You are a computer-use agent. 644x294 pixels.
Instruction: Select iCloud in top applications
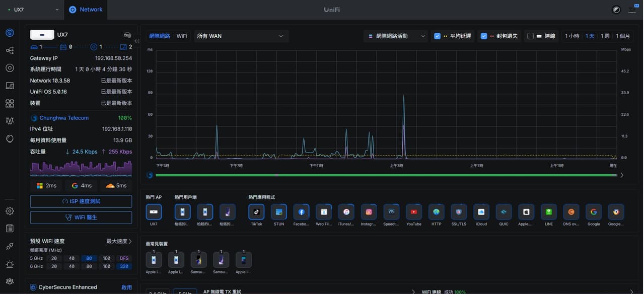pyautogui.click(x=481, y=212)
